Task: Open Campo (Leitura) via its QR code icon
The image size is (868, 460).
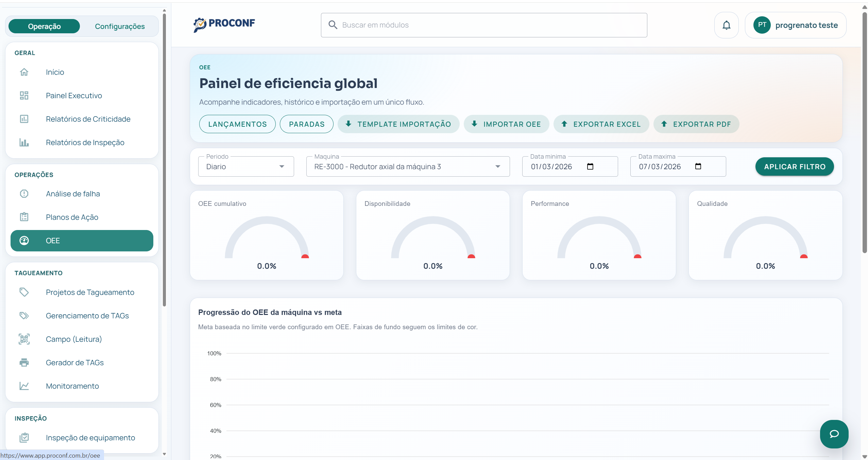Action: click(24, 339)
